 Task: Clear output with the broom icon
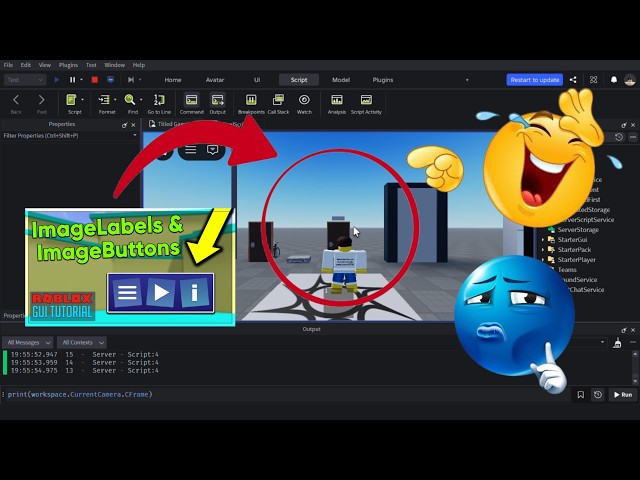coord(617,343)
